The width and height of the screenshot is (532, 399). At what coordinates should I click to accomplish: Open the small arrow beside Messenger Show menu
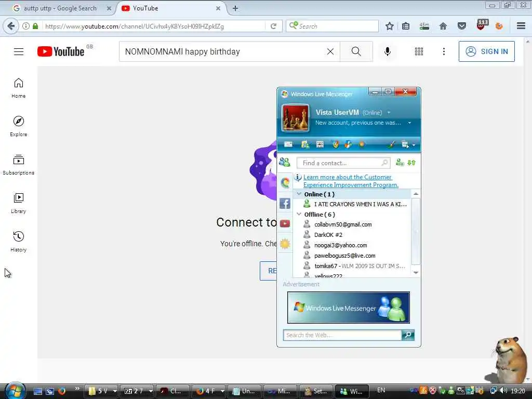[414, 145]
